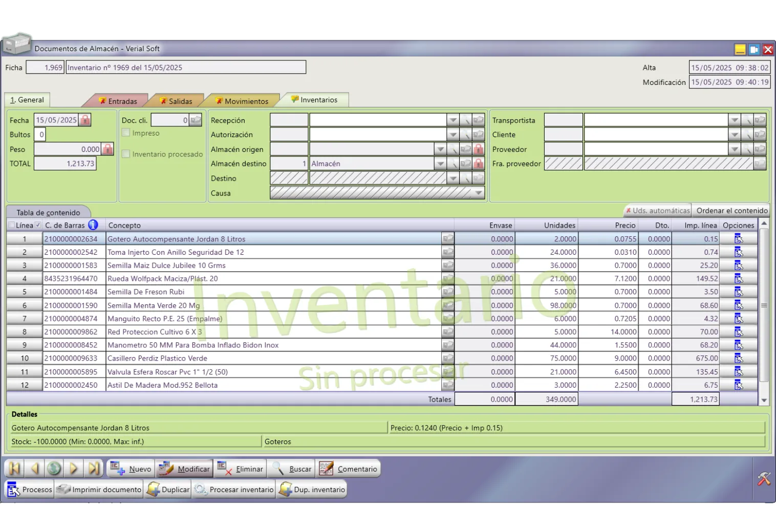Expand the Transportista dropdown list
The height and width of the screenshot is (532, 776).
coord(735,120)
